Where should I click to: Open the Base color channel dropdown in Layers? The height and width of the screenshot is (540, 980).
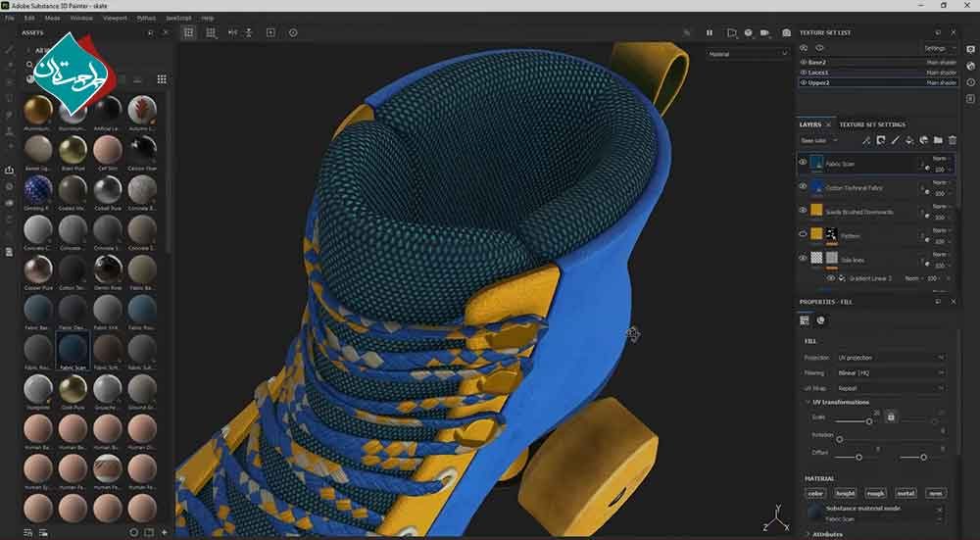coord(819,140)
